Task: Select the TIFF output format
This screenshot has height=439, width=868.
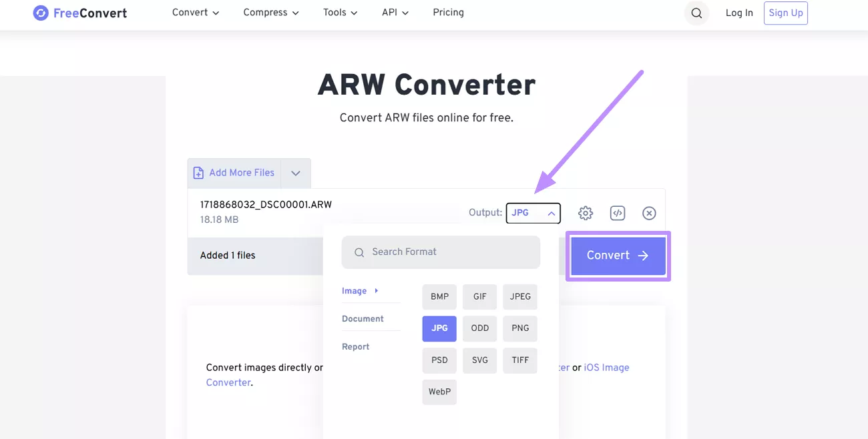Action: click(519, 360)
